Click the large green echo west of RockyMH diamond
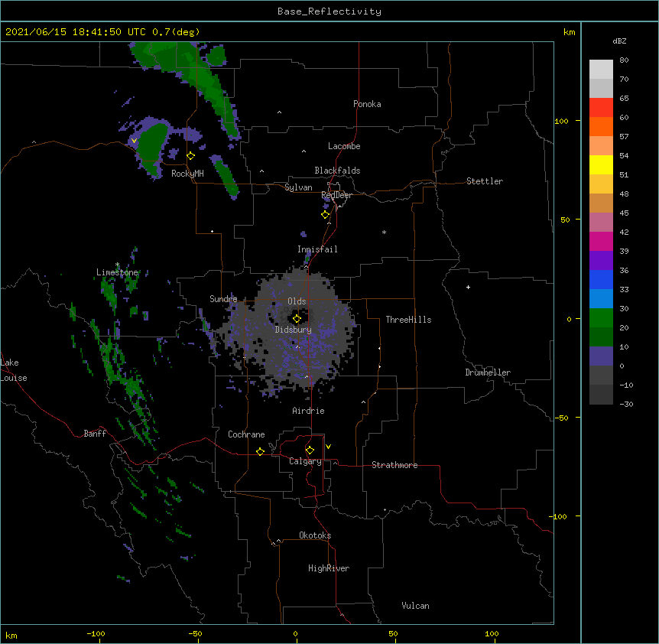659x644 pixels. (152, 145)
